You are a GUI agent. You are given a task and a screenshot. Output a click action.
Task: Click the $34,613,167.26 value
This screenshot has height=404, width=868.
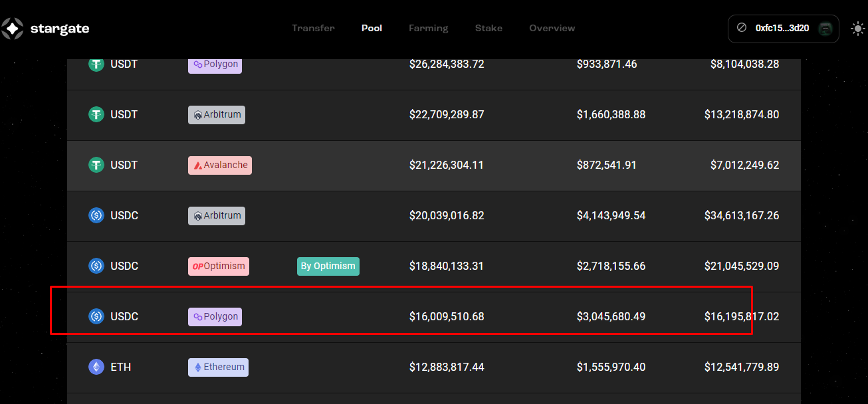[742, 215]
